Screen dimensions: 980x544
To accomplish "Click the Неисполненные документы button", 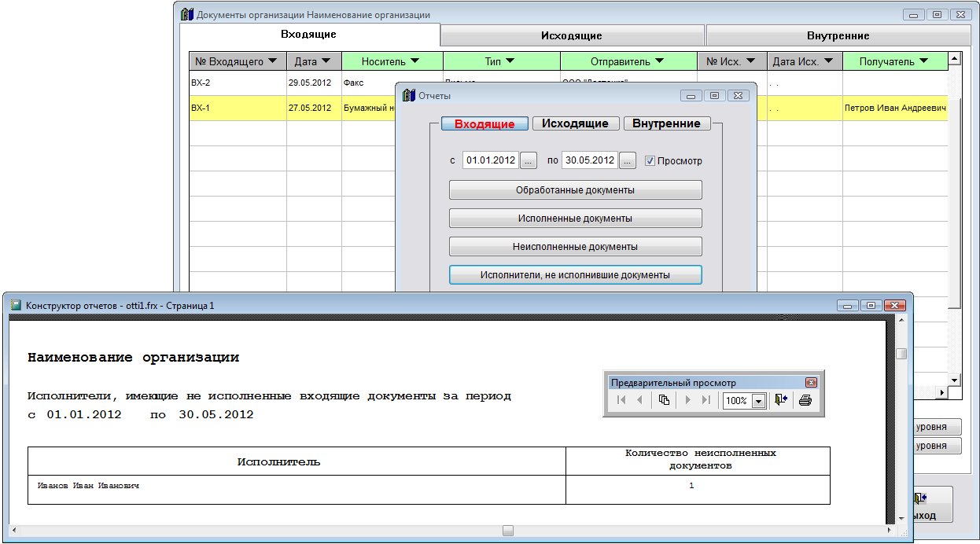I will pos(576,247).
